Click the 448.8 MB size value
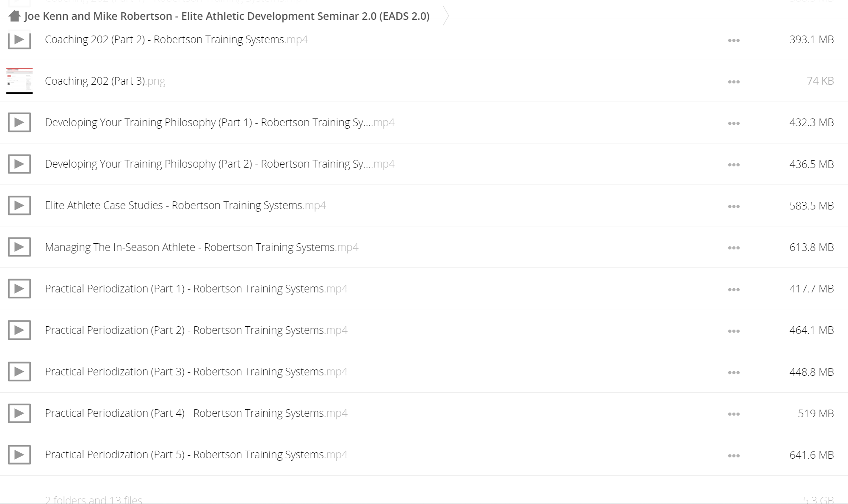This screenshot has width=848, height=504. tap(812, 372)
